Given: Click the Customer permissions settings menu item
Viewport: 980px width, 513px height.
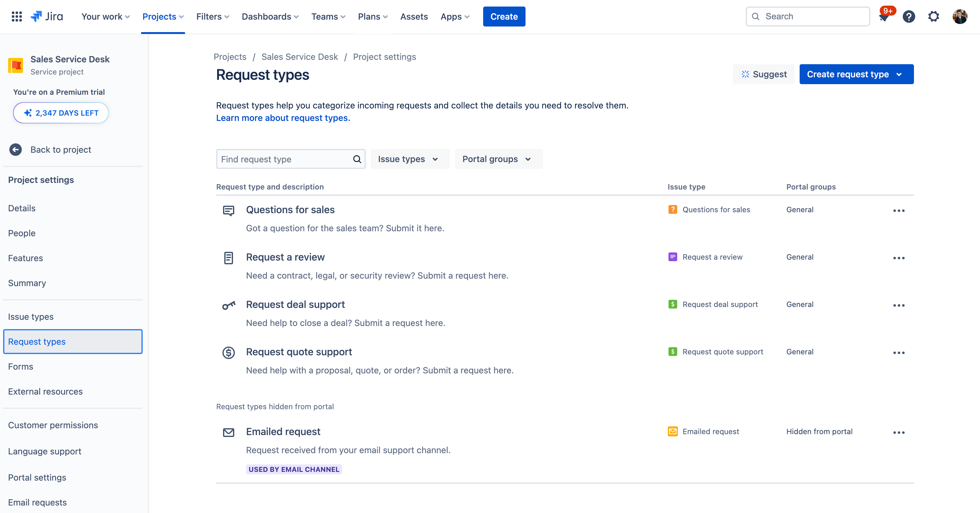Looking at the screenshot, I should coord(53,425).
